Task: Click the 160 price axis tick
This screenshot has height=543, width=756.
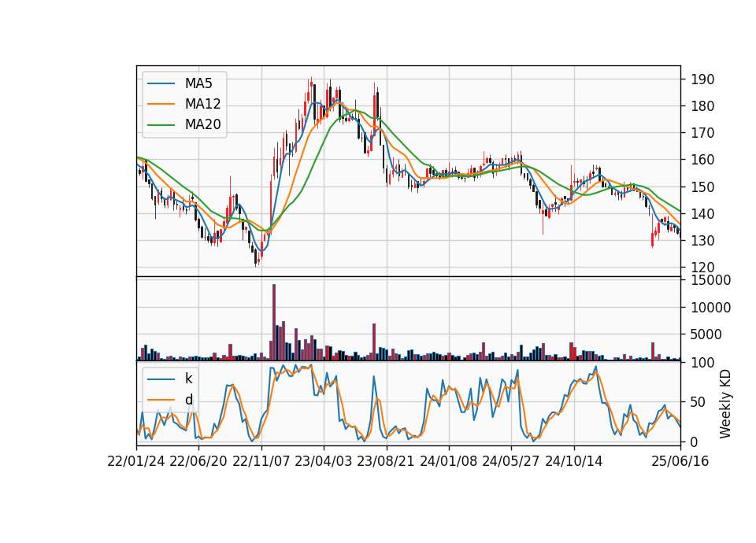Action: tap(702, 160)
